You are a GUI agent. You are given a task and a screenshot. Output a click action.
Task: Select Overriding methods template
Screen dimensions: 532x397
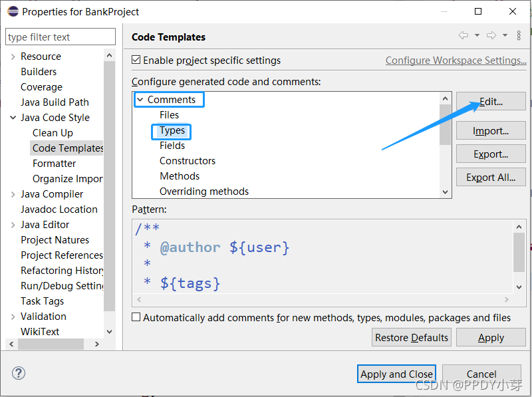[204, 192]
